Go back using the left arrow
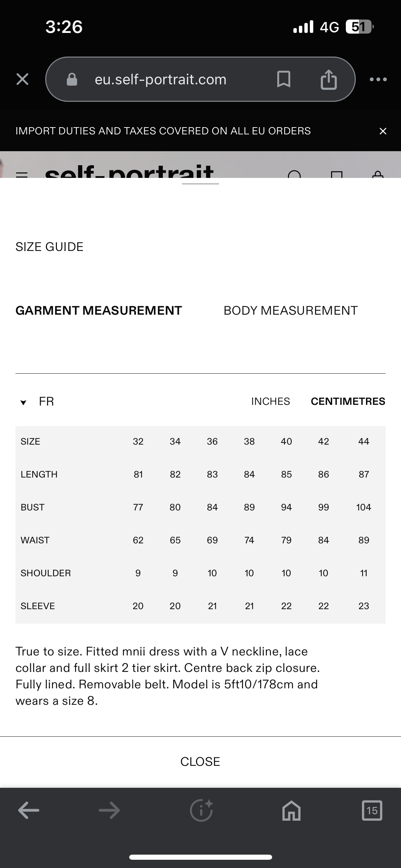This screenshot has height=868, width=401. coord(29,810)
